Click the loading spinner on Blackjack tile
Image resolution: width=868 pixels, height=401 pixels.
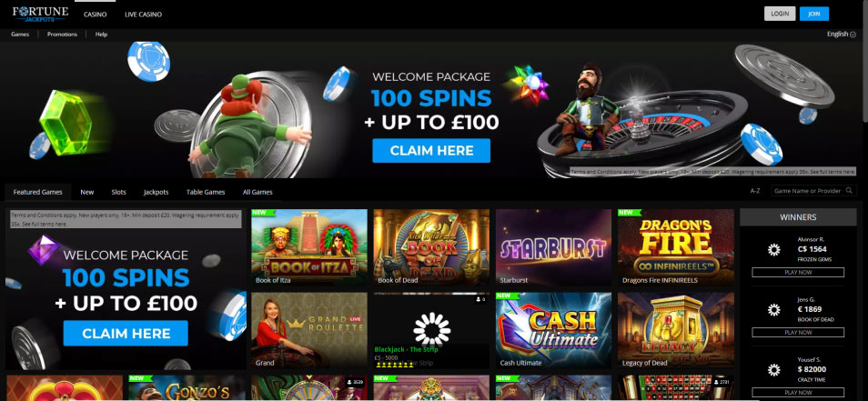(432, 329)
